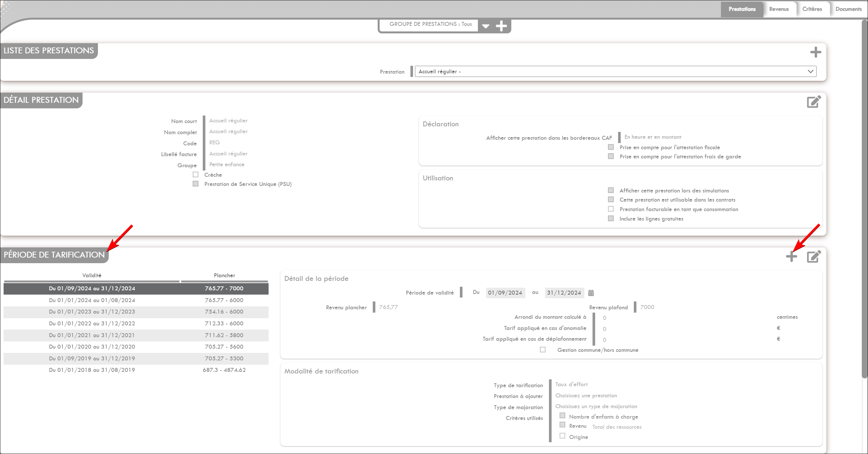Click plancher value 754.16 - 6000

click(224, 312)
